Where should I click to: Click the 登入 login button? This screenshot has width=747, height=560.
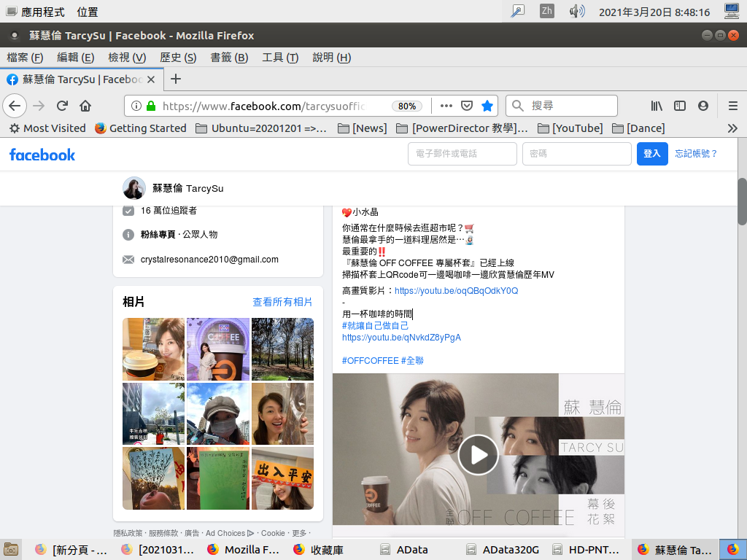(x=652, y=154)
